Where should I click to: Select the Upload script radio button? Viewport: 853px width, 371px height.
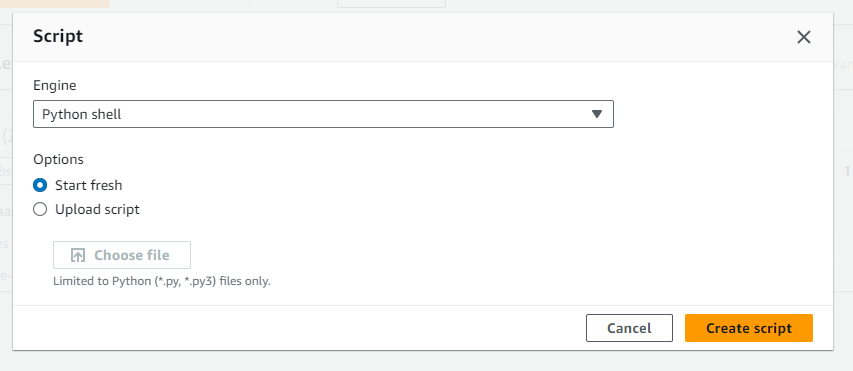(x=40, y=209)
